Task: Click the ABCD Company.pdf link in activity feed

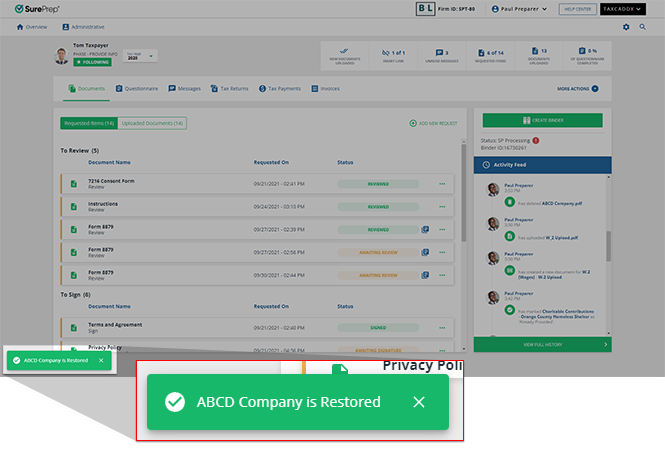Action: [562, 204]
